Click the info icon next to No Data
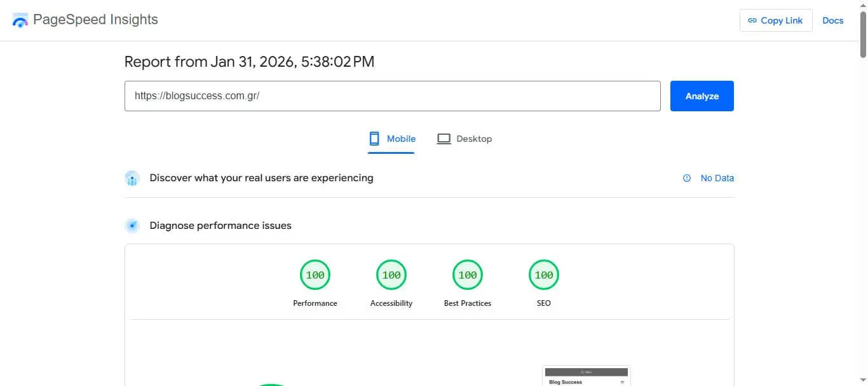Image resolution: width=868 pixels, height=386 pixels. point(686,178)
